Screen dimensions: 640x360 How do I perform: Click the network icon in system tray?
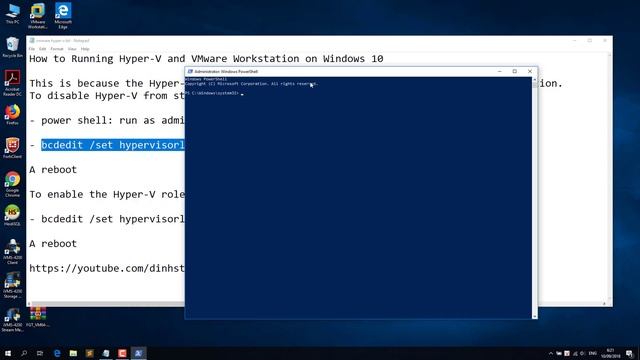(x=575, y=353)
